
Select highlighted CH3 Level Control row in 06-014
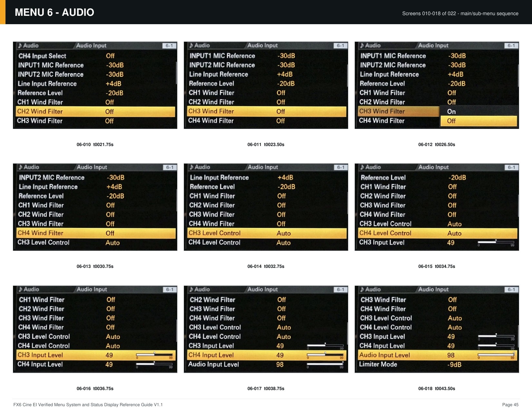point(267,233)
